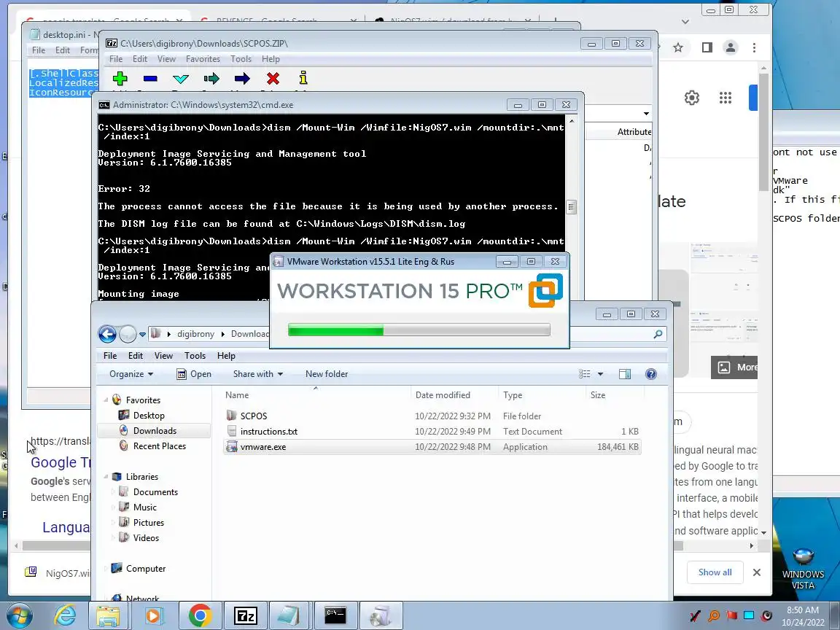The height and width of the screenshot is (630, 840).
Task: Click the taskbar clock showing 8:50 AM
Action: tap(803, 615)
